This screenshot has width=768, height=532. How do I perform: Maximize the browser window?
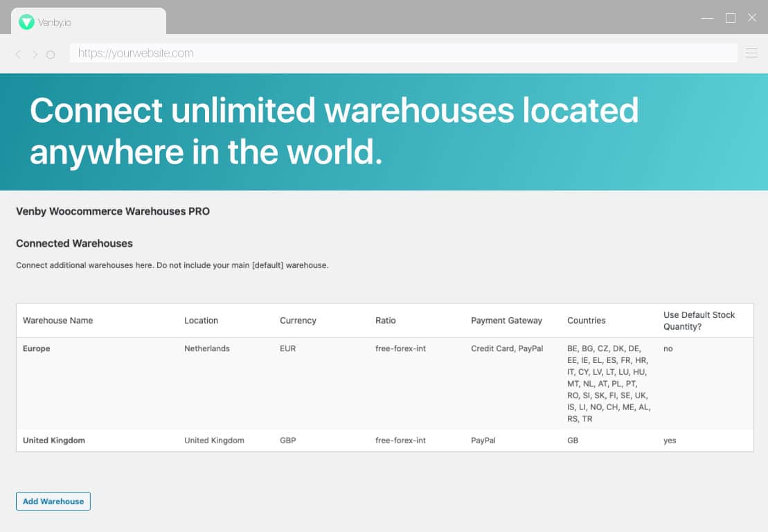point(731,18)
